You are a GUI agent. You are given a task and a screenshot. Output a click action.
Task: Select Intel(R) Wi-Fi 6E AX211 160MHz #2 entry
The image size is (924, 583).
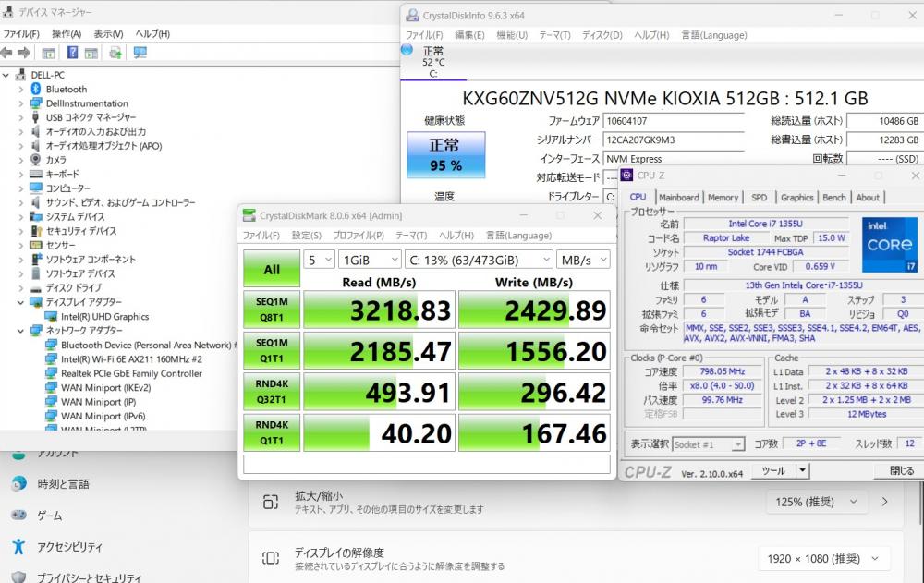point(131,359)
